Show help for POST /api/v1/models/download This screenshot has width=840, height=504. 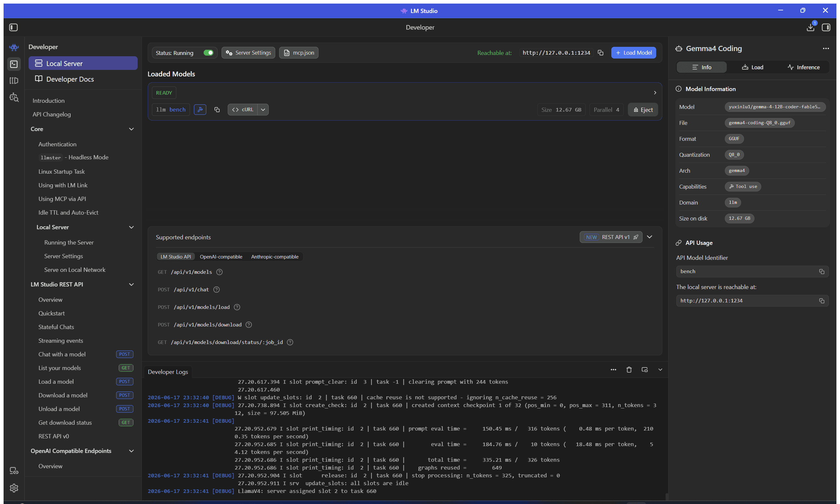pos(249,325)
